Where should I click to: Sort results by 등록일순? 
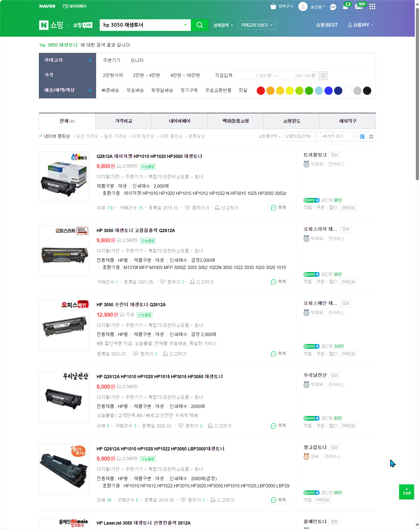click(197, 136)
